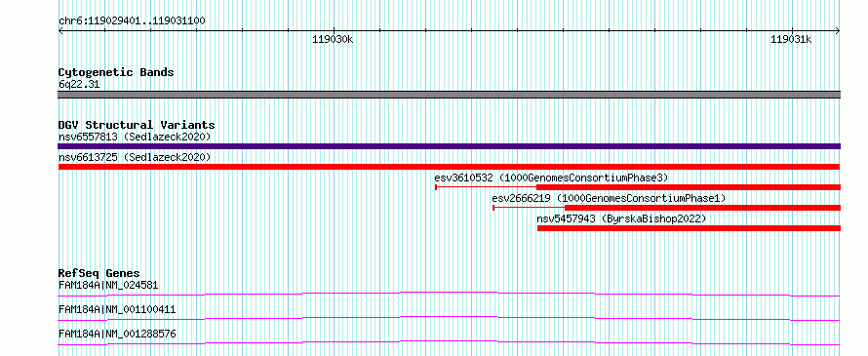Select the red nsv5457943 variant bar

pos(689,228)
